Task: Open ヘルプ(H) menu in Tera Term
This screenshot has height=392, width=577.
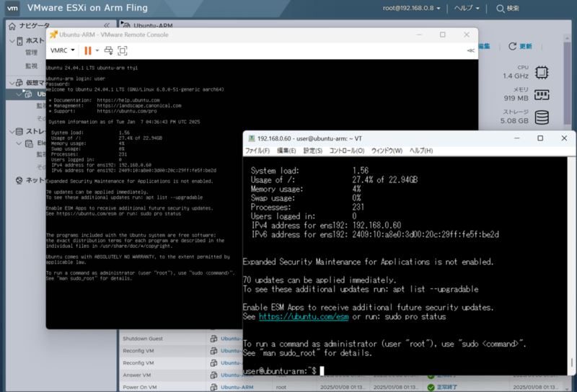Action: (x=421, y=151)
